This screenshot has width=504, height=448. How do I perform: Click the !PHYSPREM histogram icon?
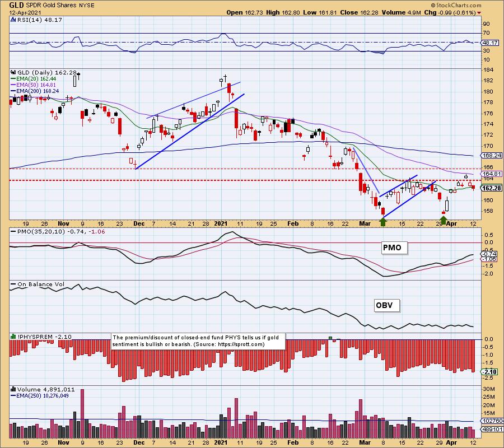click(13, 337)
